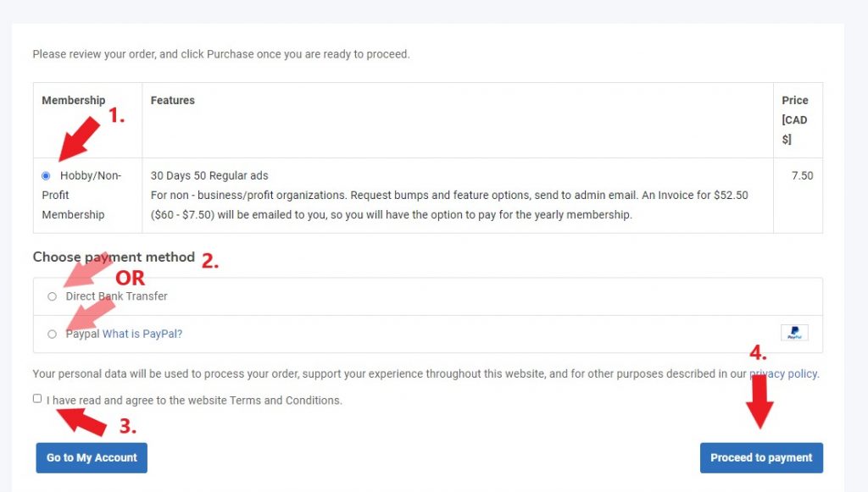Choose the Direct Bank Transfer payment option
The height and width of the screenshot is (492, 868).
tap(52, 296)
